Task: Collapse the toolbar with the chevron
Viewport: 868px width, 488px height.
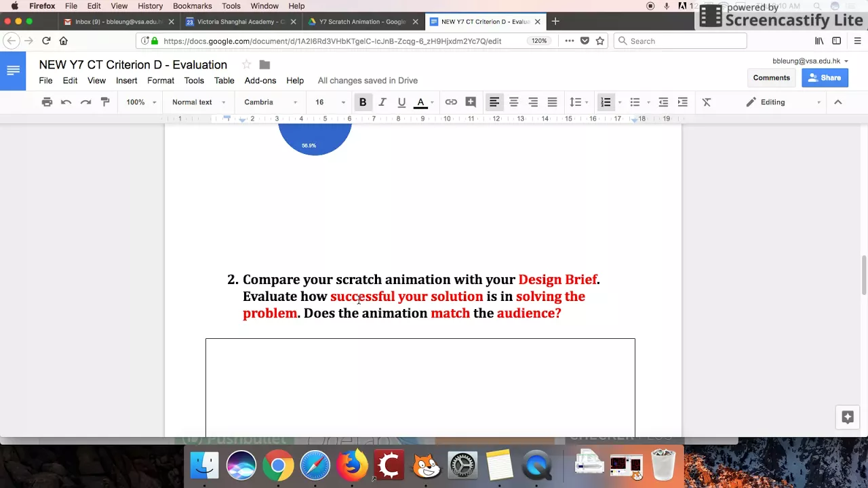Action: (838, 102)
